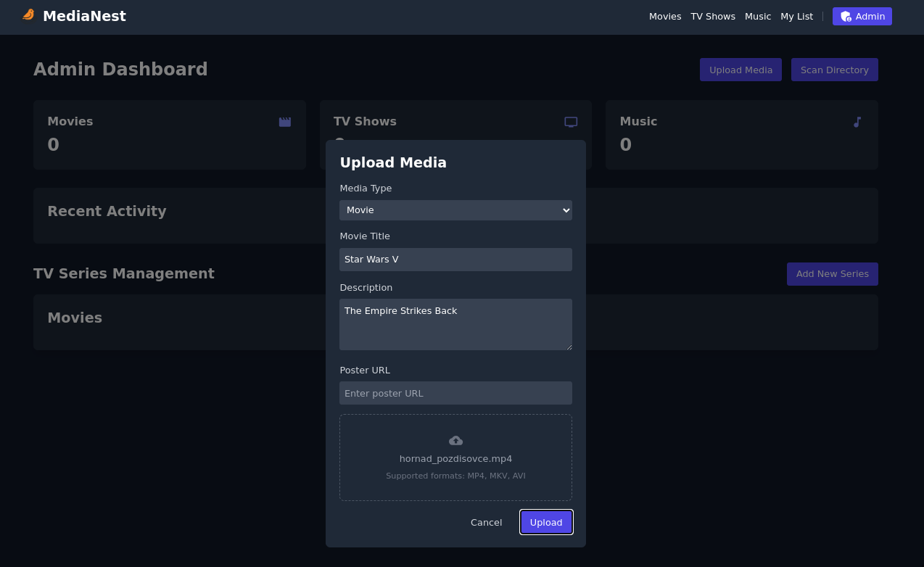Image resolution: width=924 pixels, height=567 pixels.
Task: Open Movies in top navigation
Action: click(665, 17)
